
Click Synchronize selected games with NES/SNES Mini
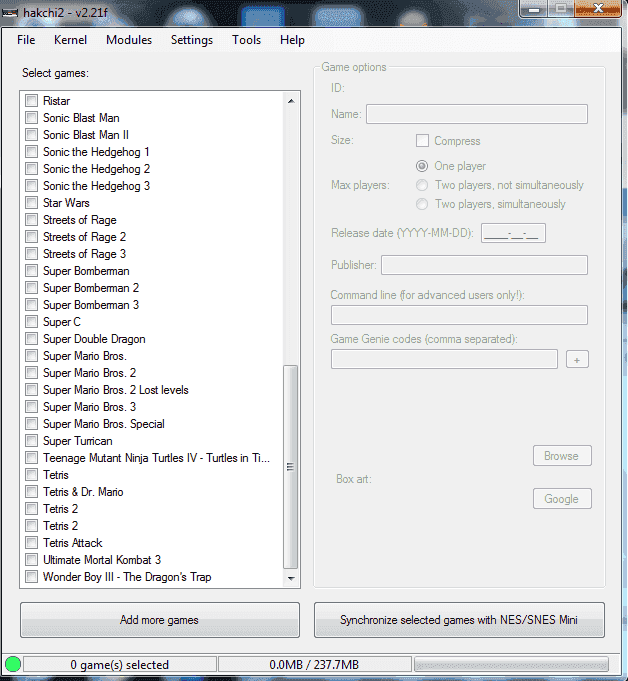coord(459,620)
